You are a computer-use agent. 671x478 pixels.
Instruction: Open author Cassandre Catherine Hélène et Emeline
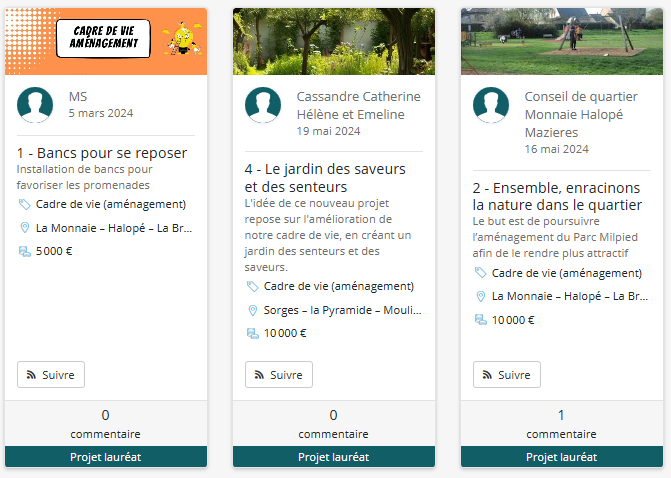coord(359,105)
